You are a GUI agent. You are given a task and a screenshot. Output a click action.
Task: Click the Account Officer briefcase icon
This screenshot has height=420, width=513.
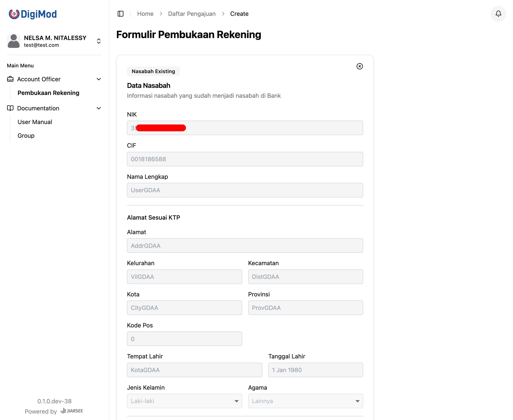coord(10,79)
